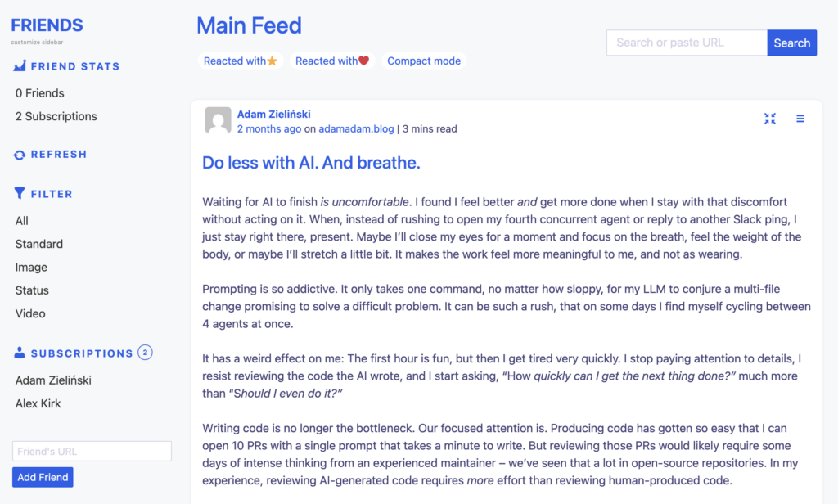838x504 pixels.
Task: Collapse the post using the arrows icon
Action: tap(770, 118)
